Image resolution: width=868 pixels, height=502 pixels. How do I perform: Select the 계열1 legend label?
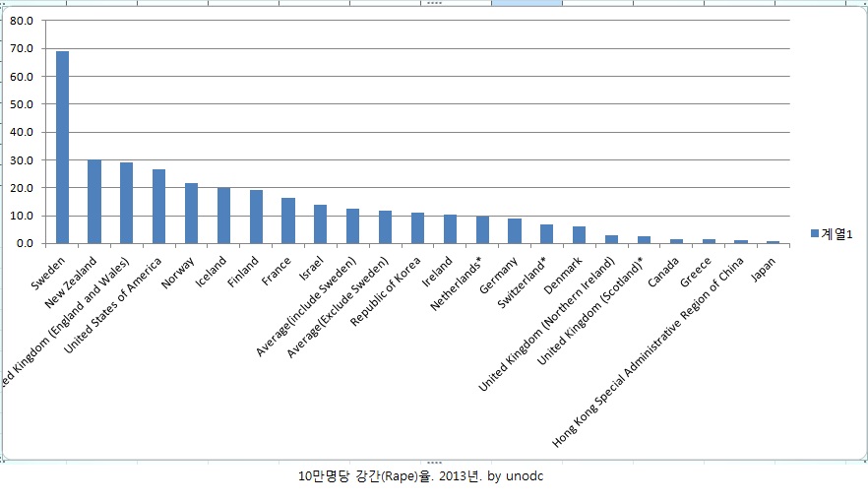[x=836, y=233]
